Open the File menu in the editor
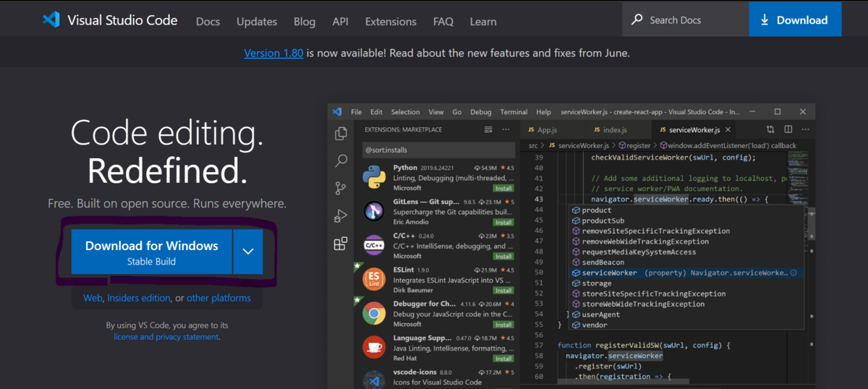 coord(357,112)
